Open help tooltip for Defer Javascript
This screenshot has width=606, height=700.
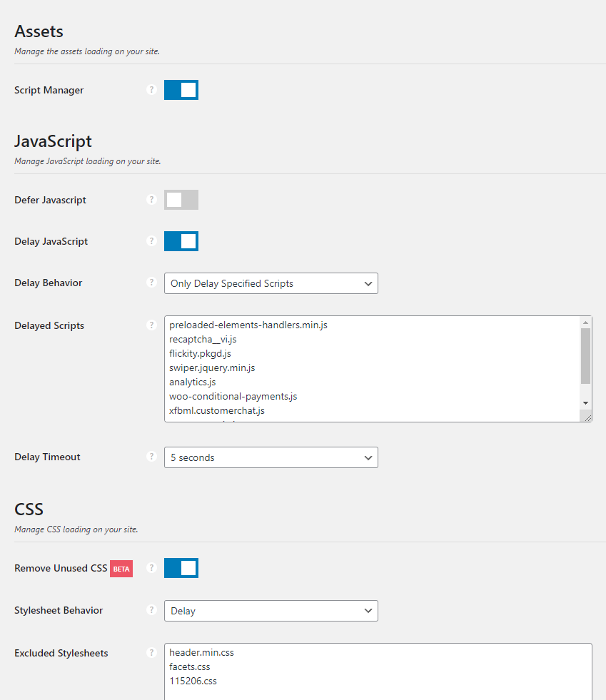[x=151, y=200]
